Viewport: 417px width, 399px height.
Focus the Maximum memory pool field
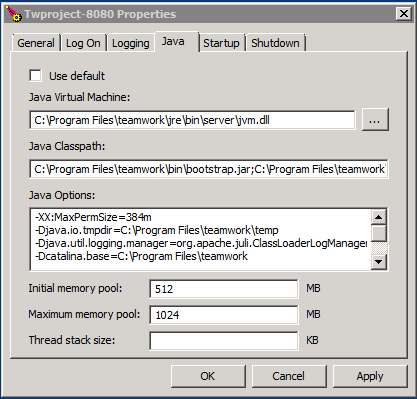point(224,315)
